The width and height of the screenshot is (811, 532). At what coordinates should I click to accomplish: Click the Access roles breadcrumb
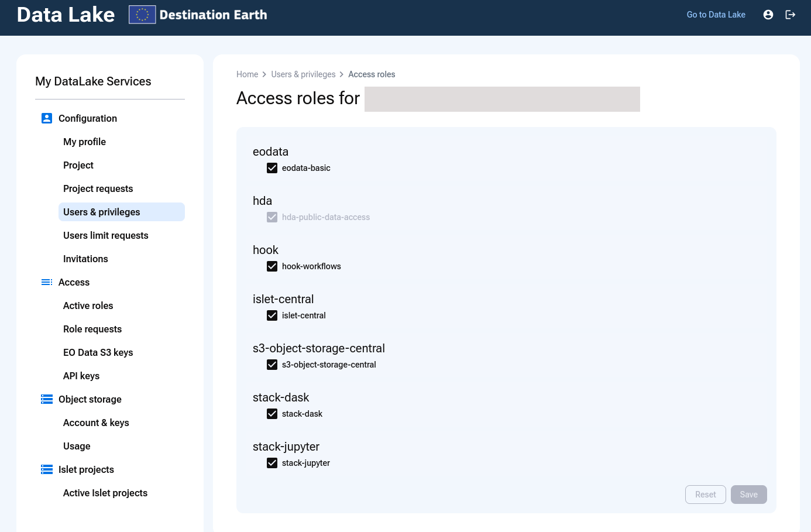click(x=372, y=74)
